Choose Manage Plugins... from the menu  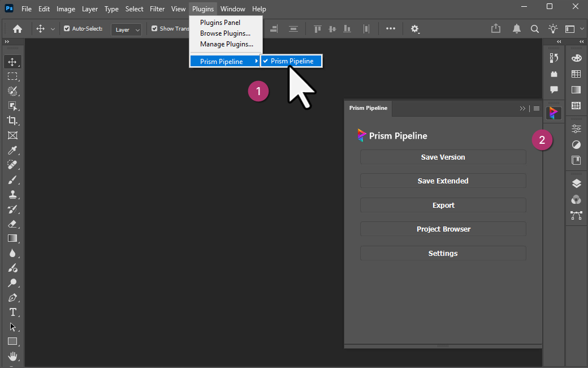pyautogui.click(x=226, y=44)
